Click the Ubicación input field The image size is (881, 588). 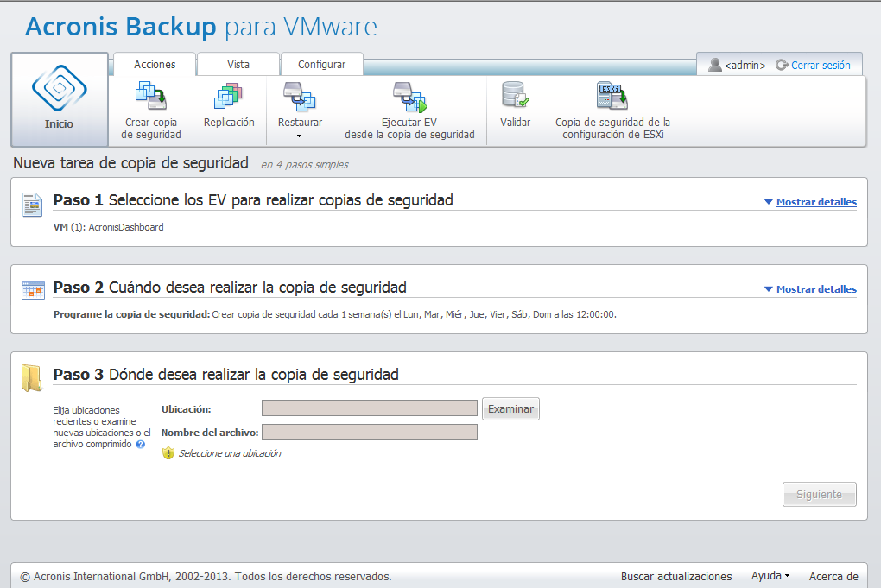point(369,408)
